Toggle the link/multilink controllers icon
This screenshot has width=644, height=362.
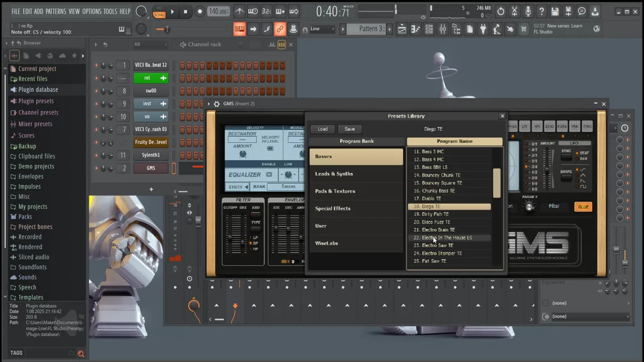coord(280,29)
